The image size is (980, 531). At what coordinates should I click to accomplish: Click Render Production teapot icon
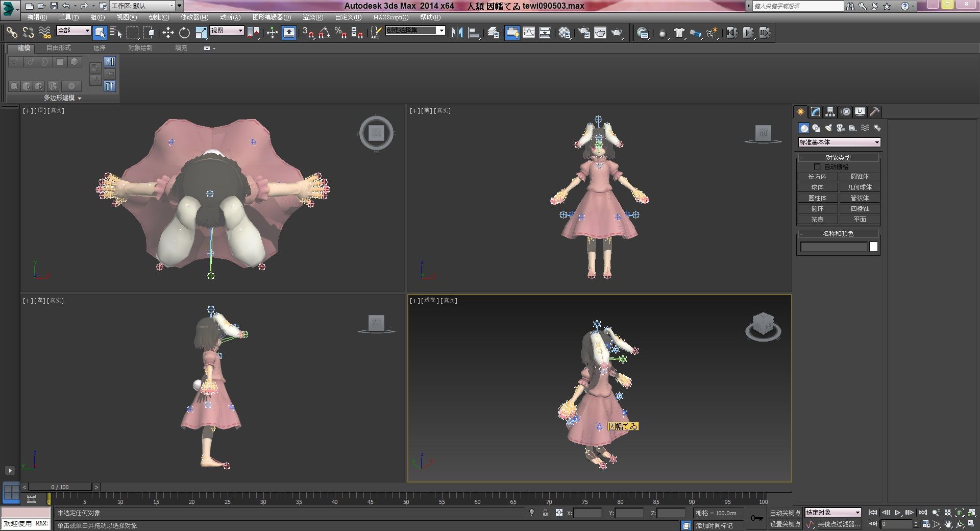coord(617,33)
